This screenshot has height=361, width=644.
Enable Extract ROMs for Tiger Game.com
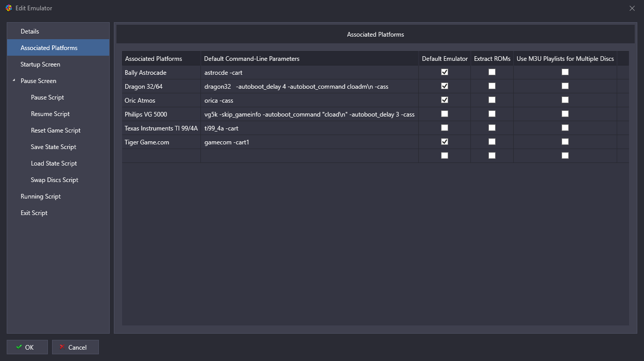[492, 142]
